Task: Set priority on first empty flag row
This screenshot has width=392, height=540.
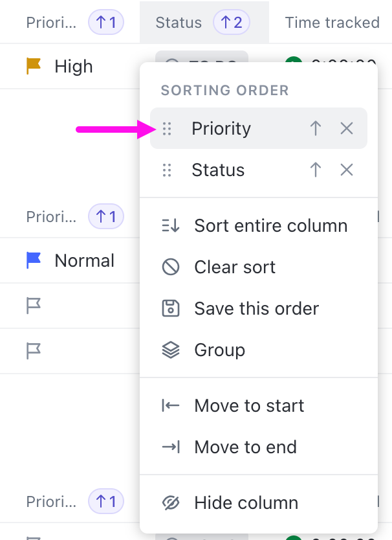Action: pyautogui.click(x=34, y=306)
